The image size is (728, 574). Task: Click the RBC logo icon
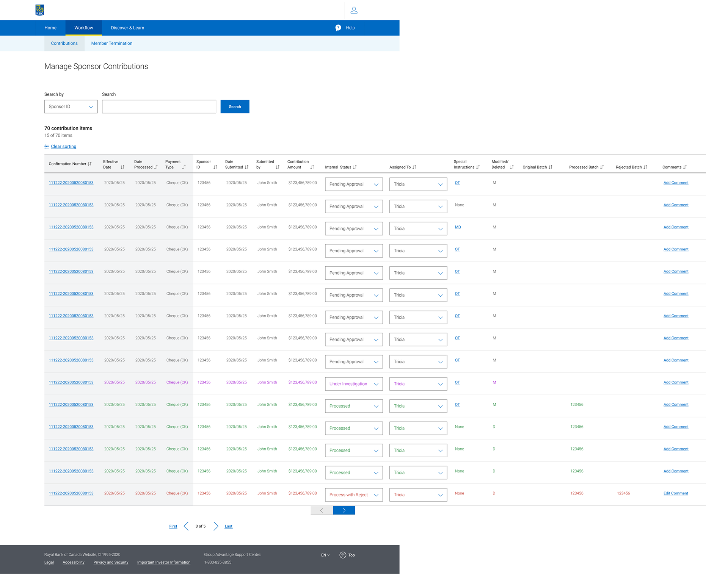[x=39, y=10]
